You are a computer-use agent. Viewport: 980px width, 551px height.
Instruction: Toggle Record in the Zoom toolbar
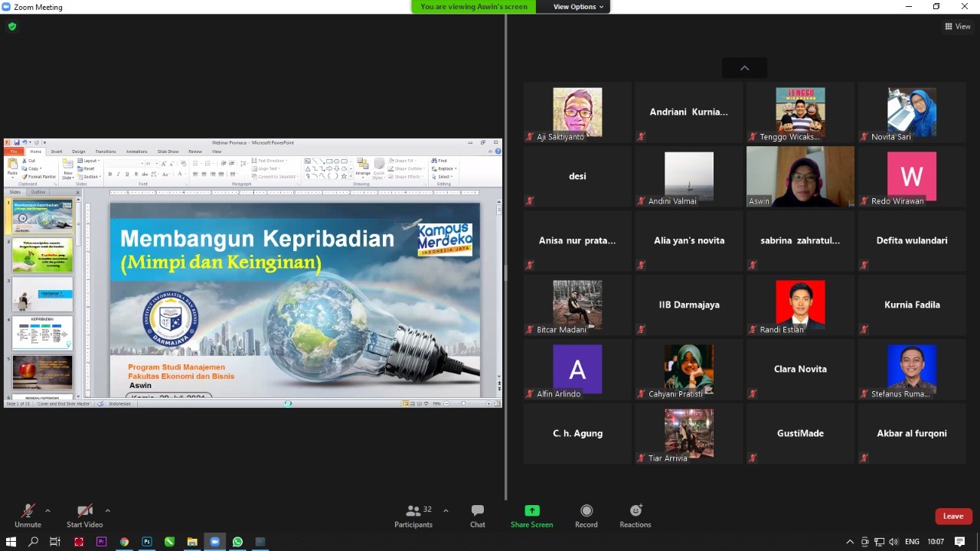point(586,517)
